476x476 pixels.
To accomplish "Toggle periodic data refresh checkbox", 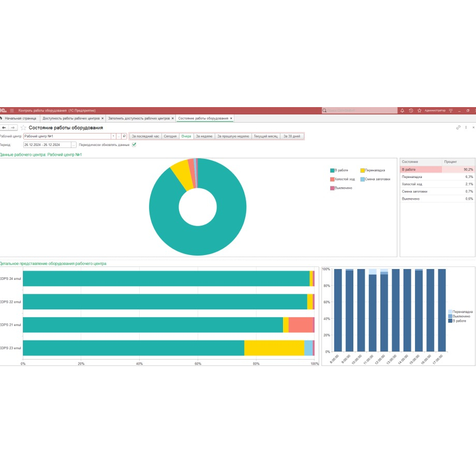I will pyautogui.click(x=134, y=145).
